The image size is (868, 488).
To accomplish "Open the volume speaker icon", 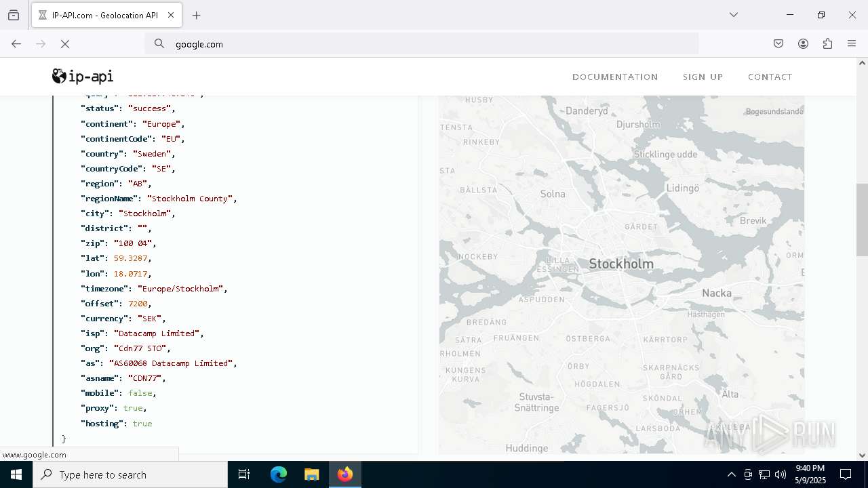I will [x=781, y=474].
